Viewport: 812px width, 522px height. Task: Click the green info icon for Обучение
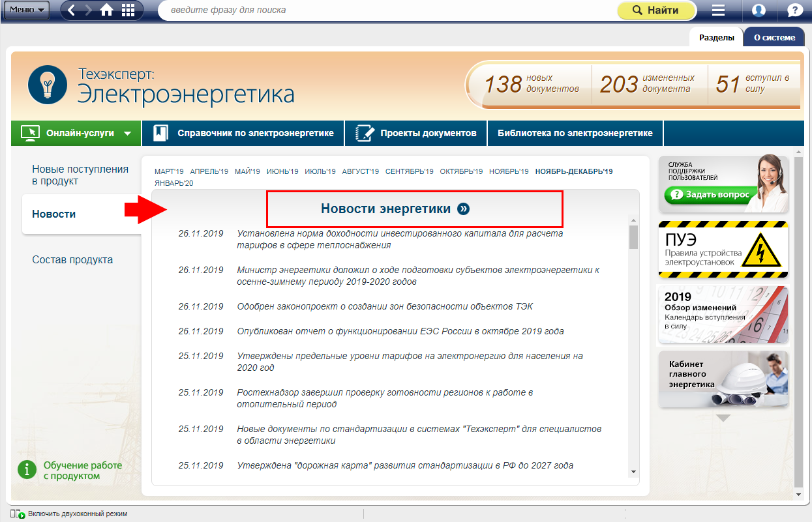point(27,470)
